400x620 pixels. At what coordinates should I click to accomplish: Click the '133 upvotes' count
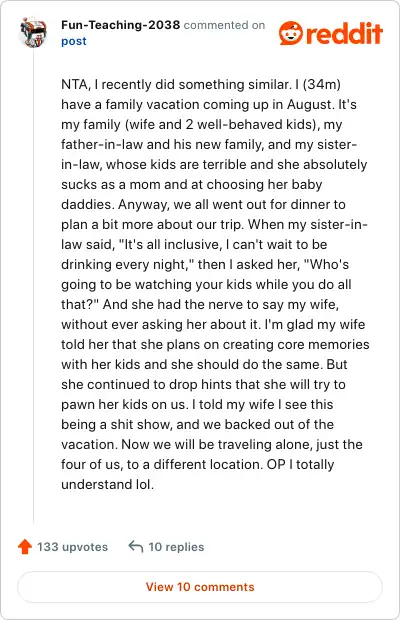point(72,547)
